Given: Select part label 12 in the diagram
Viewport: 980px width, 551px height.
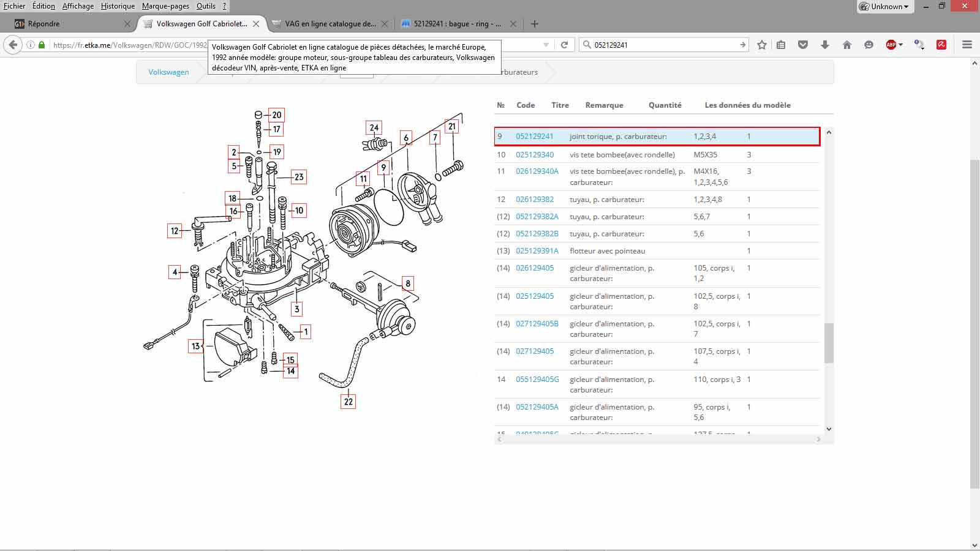Looking at the screenshot, I should click(175, 231).
